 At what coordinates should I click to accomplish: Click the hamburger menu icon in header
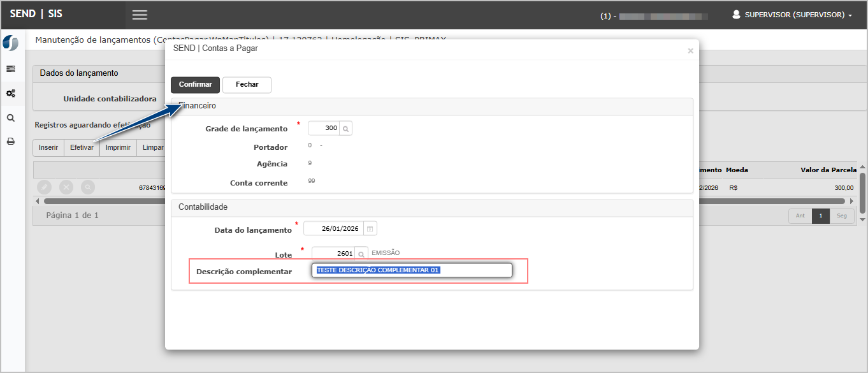(140, 15)
